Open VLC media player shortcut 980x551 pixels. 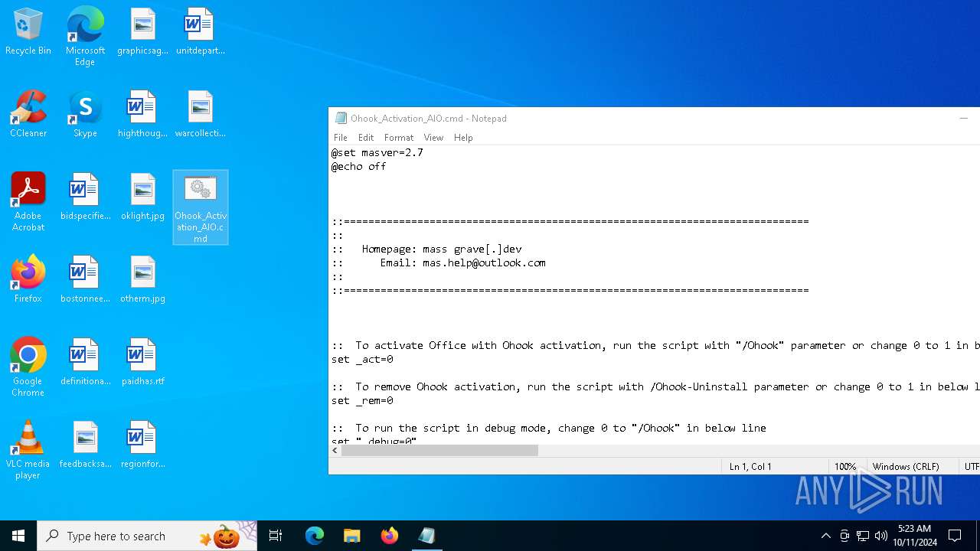coord(28,450)
